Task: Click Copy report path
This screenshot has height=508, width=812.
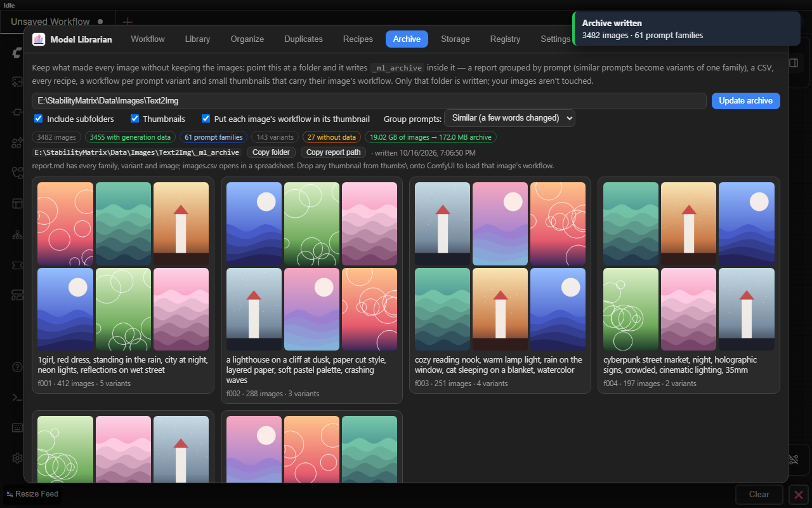Action: pyautogui.click(x=334, y=152)
